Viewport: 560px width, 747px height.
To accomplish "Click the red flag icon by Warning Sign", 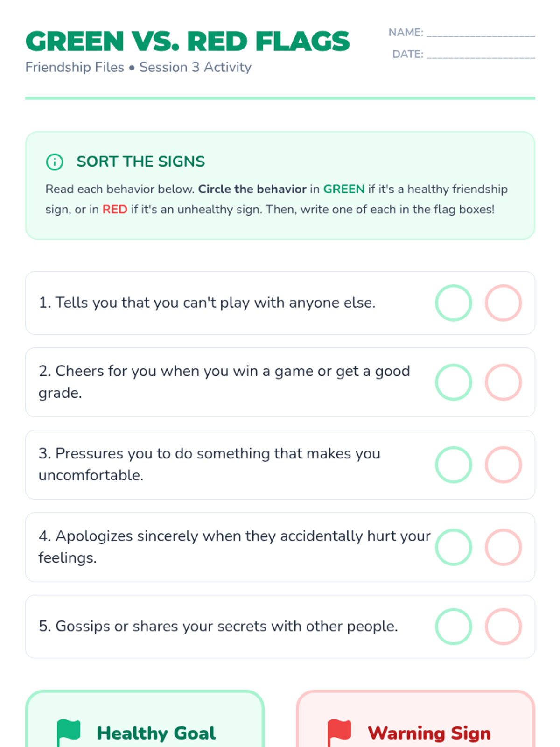I will click(x=339, y=732).
